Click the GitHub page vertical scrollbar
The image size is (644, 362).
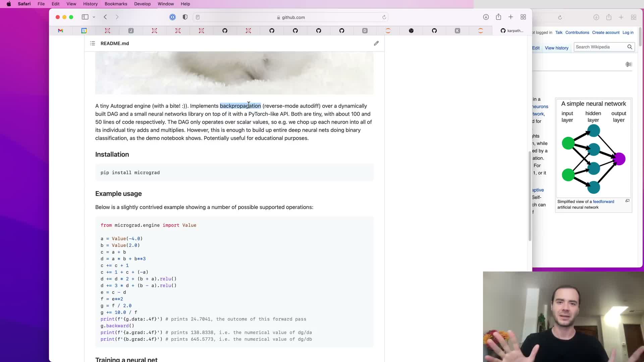click(x=530, y=196)
